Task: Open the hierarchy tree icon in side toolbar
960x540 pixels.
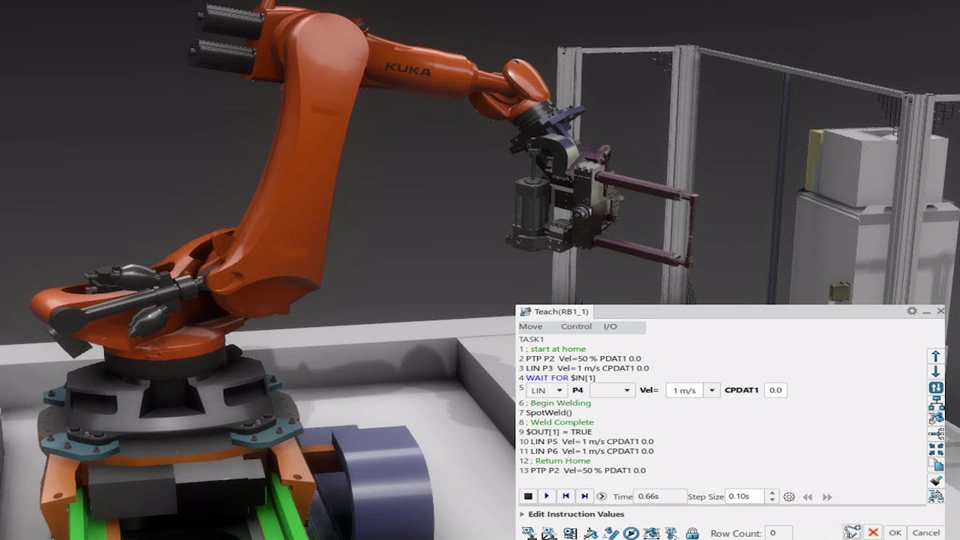Action: (x=936, y=403)
